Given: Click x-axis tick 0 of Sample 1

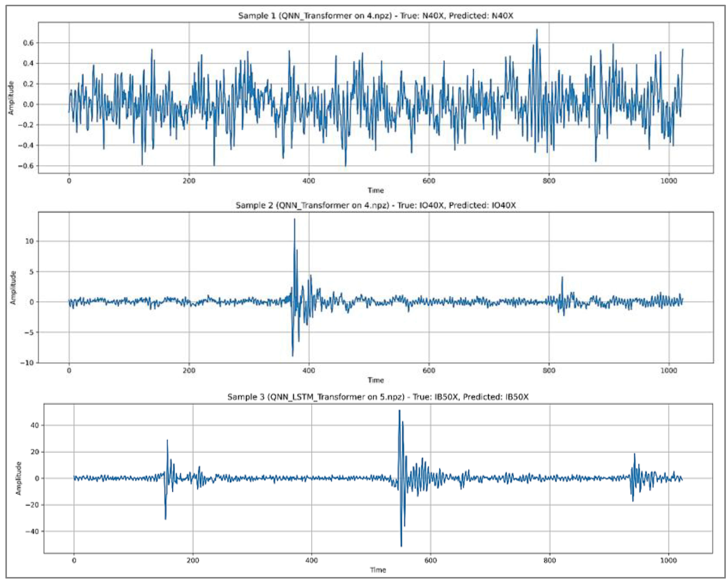Looking at the screenshot, I should click(x=69, y=181).
